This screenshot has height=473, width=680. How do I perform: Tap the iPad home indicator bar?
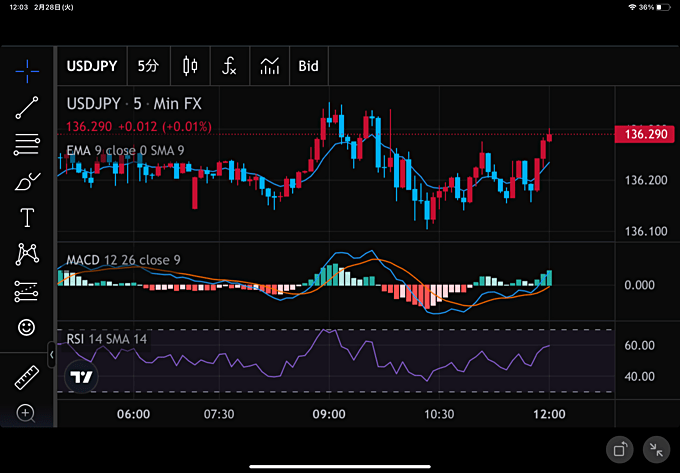340,466
